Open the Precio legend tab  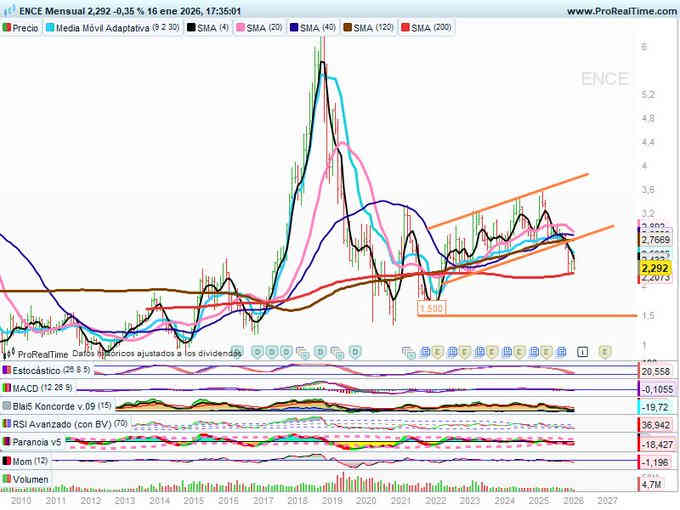[x=22, y=28]
